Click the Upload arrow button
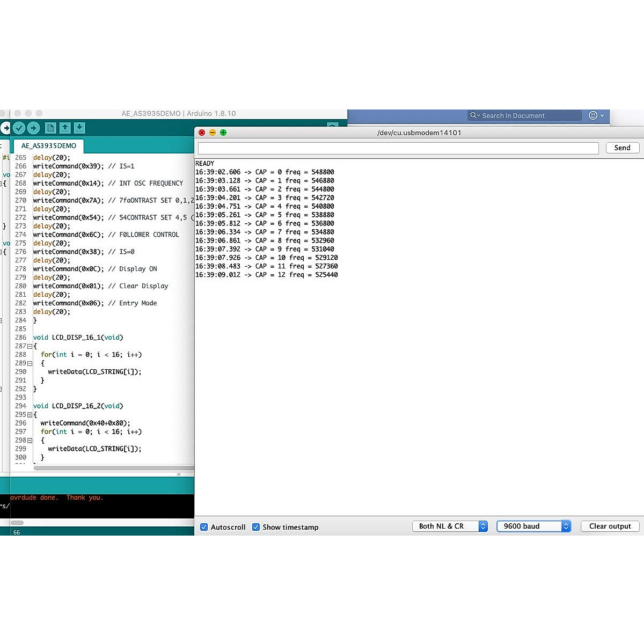 coord(33,128)
